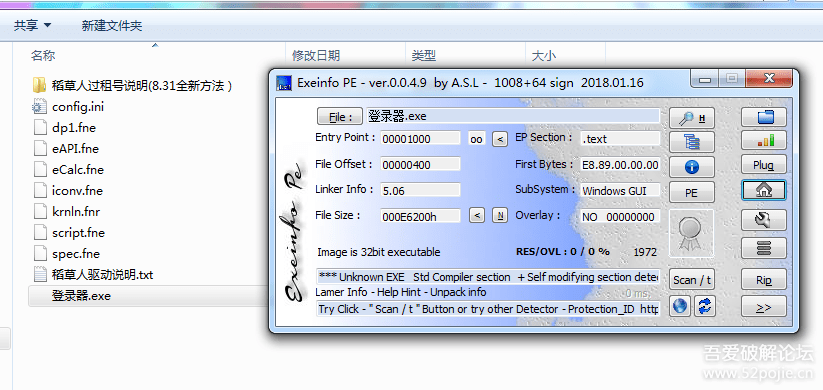Click the < button next to Entry Point
Image resolution: width=823 pixels, height=390 pixels.
pyautogui.click(x=500, y=139)
